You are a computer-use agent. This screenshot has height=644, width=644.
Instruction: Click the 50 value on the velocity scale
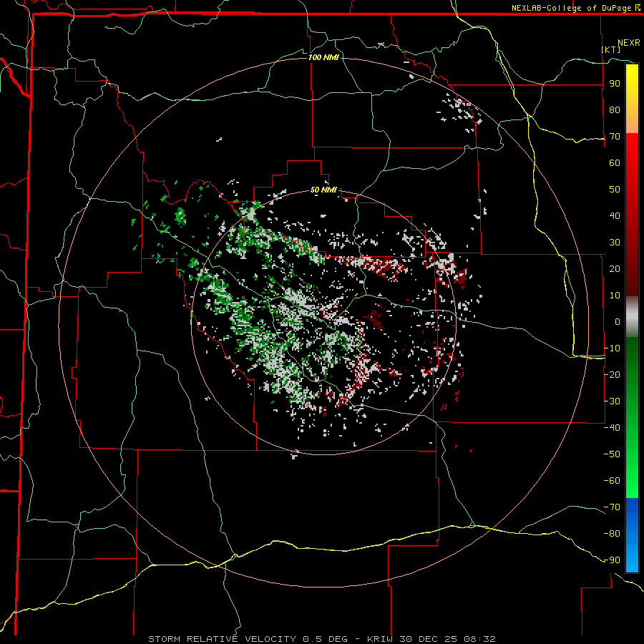[615, 190]
